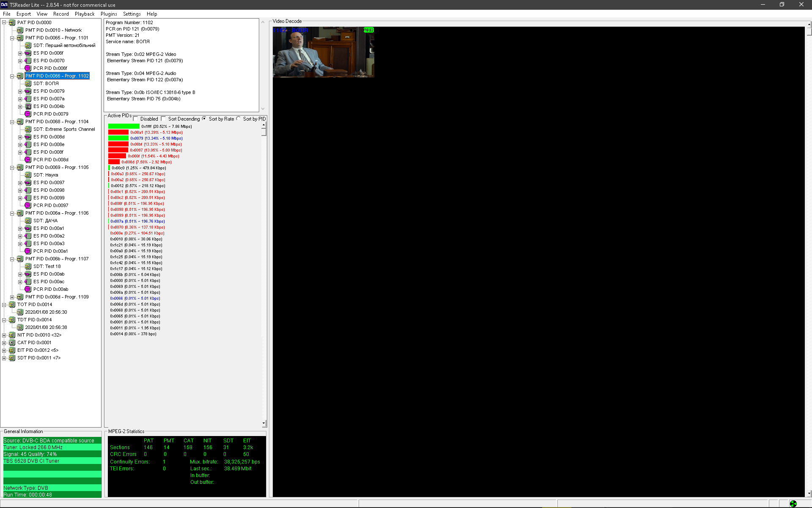
Task: Click SDT icon beside Extreme Sports Channel
Action: click(28, 129)
